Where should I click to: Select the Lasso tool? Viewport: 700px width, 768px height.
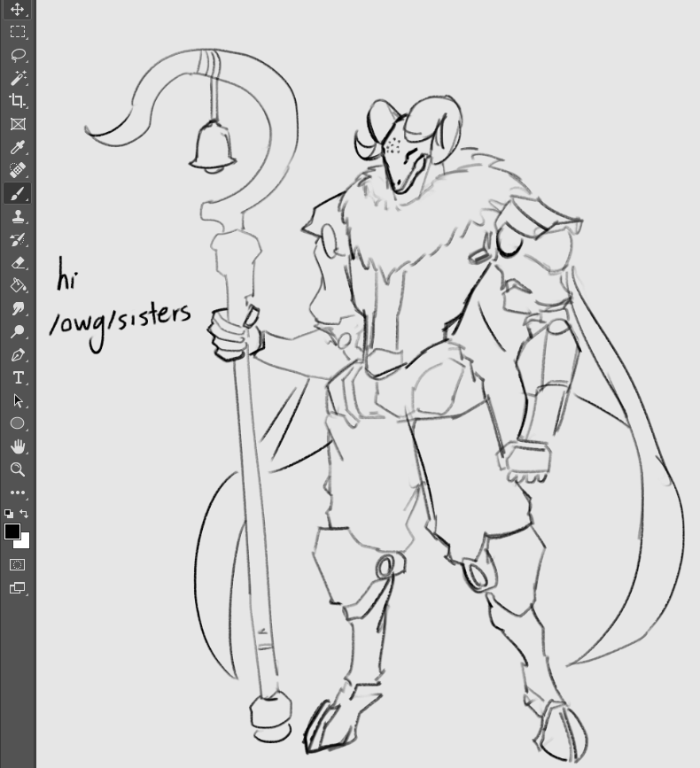18,55
